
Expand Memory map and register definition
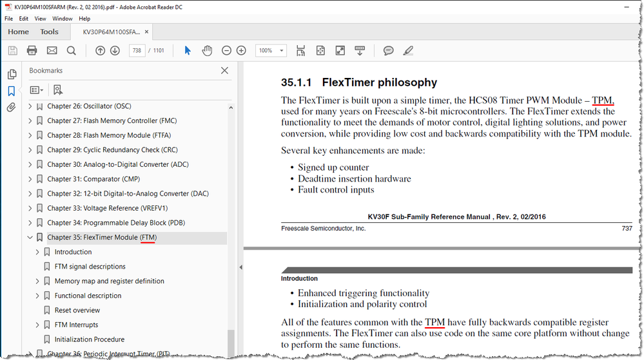point(37,281)
